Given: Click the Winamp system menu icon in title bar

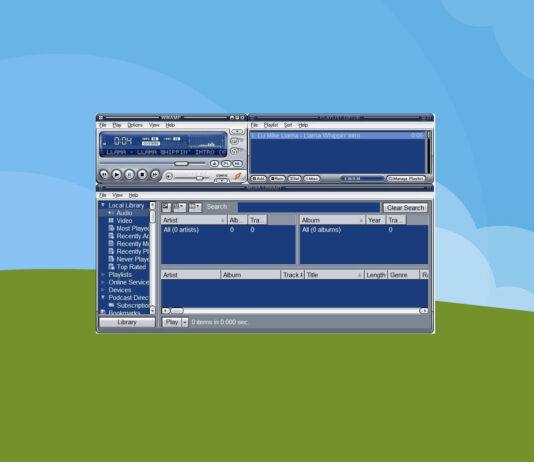Looking at the screenshot, I should coord(101,117).
